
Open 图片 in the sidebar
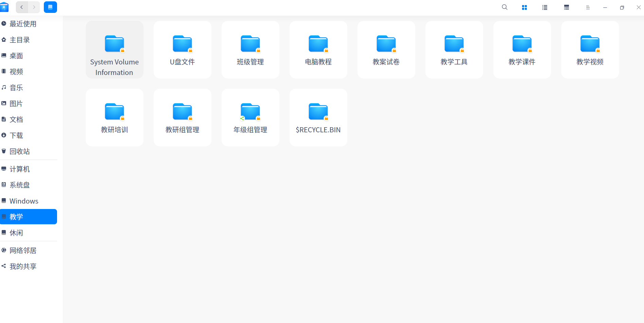29,103
